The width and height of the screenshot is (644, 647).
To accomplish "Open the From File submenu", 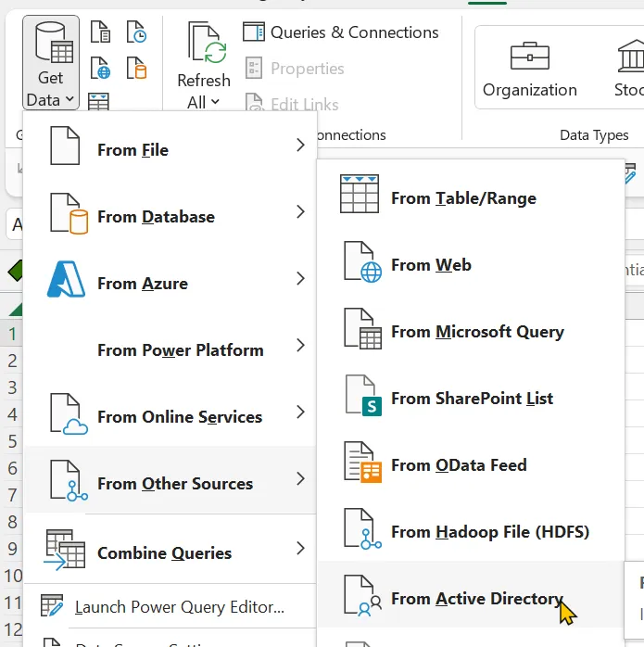I will [170, 147].
